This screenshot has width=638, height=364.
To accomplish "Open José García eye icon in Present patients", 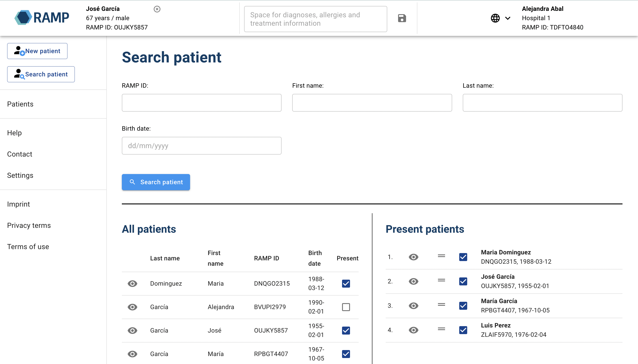I will click(413, 281).
